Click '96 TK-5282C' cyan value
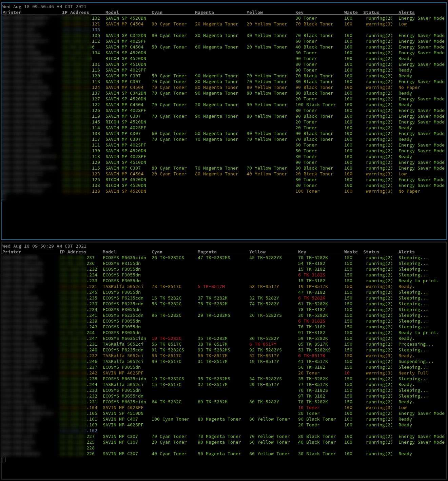The image size is (448, 481). coord(167,315)
